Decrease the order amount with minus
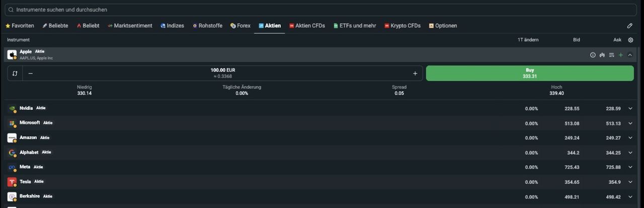644x208 pixels. 31,74
